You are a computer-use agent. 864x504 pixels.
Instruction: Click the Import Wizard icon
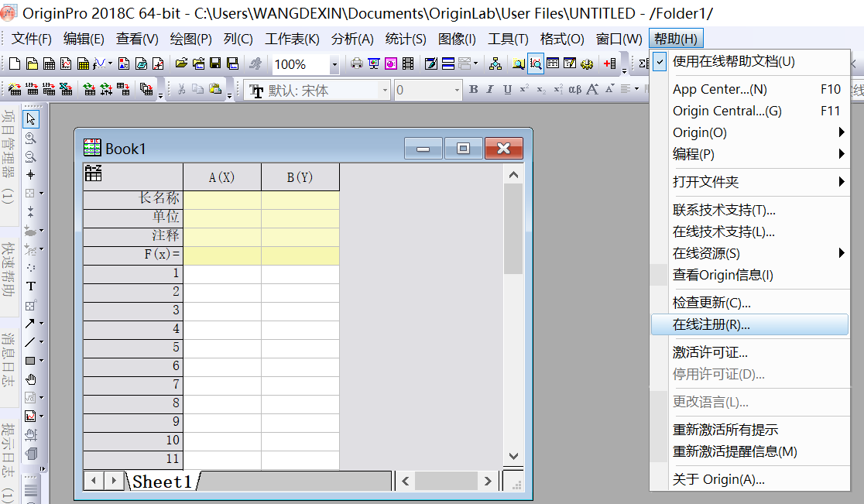(15, 89)
